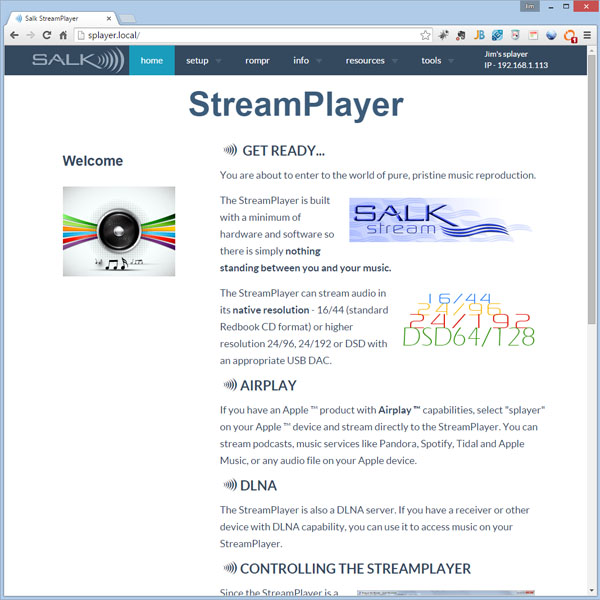
Task: Open the browser home page icon
Action: [63, 35]
